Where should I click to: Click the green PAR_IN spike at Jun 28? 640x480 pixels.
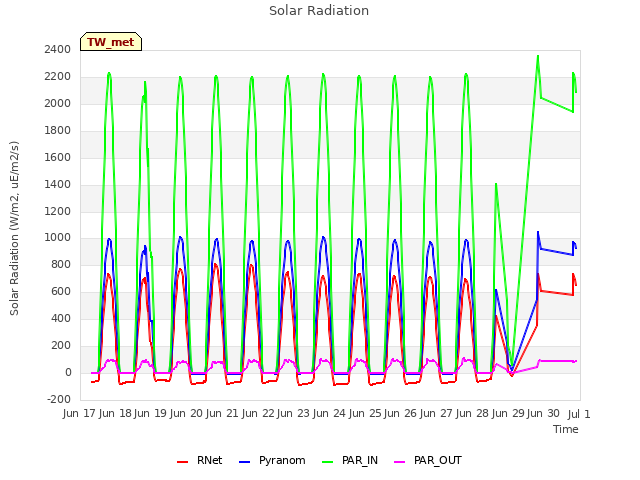pos(496,184)
